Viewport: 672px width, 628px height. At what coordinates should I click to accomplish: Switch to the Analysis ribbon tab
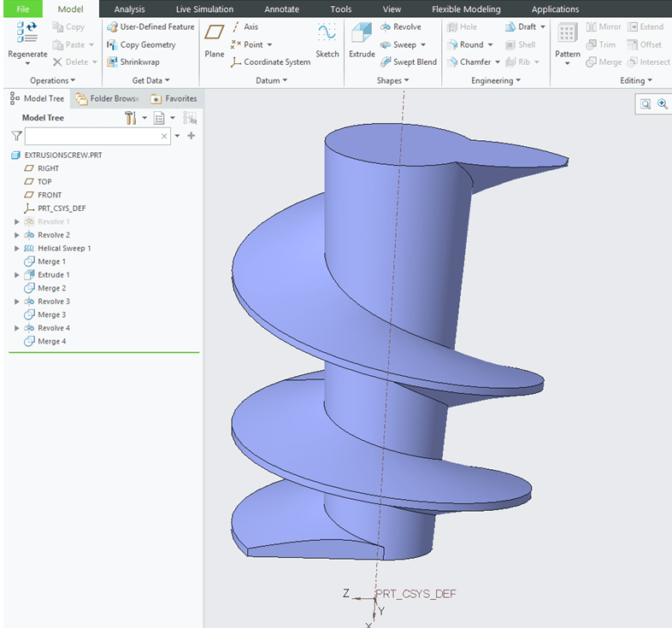(129, 9)
